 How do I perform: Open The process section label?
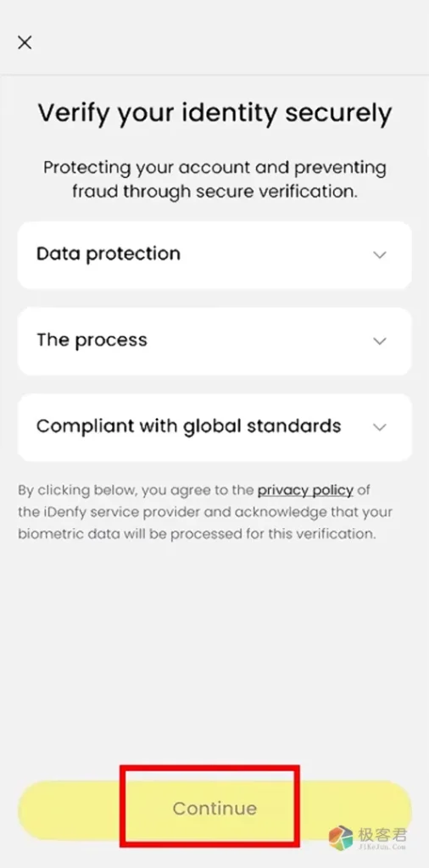coord(92,340)
